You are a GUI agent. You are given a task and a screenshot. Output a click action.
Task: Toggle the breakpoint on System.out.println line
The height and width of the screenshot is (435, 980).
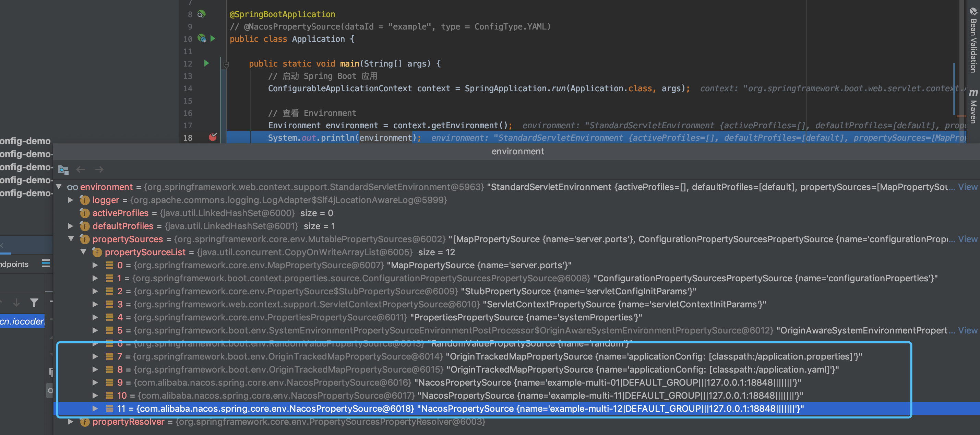[213, 138]
